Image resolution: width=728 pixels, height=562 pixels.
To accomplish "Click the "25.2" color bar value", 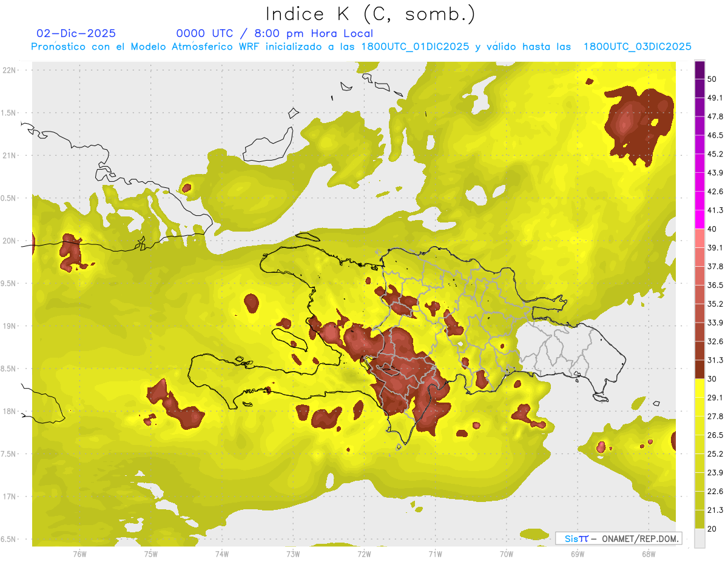I will click(x=715, y=454).
